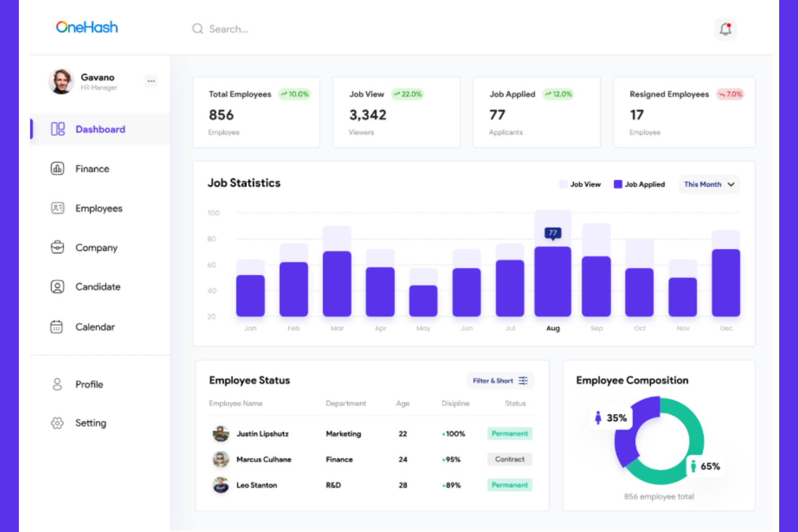The image size is (798, 532).
Task: Click the +100% discipline value
Action: pos(453,433)
